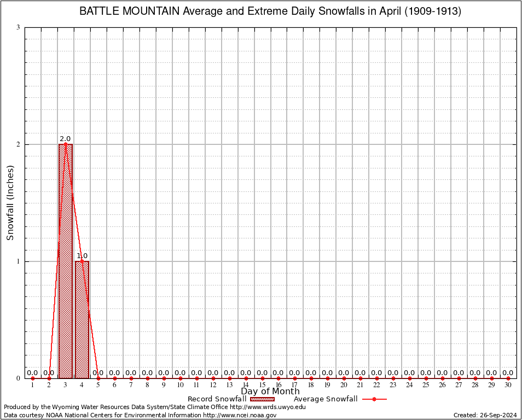The width and height of the screenshot is (522, 420).
Task: Click the Created: 26-Sep-2024 text
Action: 485,415
